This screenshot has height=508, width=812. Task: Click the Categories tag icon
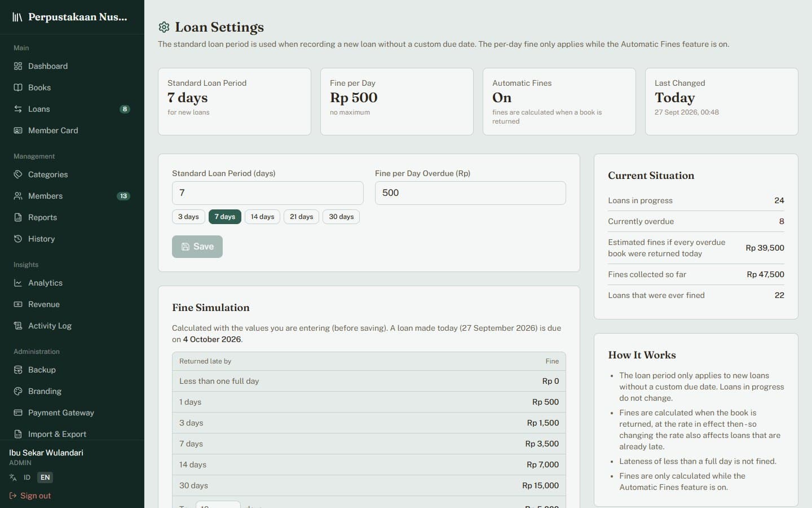coord(18,174)
